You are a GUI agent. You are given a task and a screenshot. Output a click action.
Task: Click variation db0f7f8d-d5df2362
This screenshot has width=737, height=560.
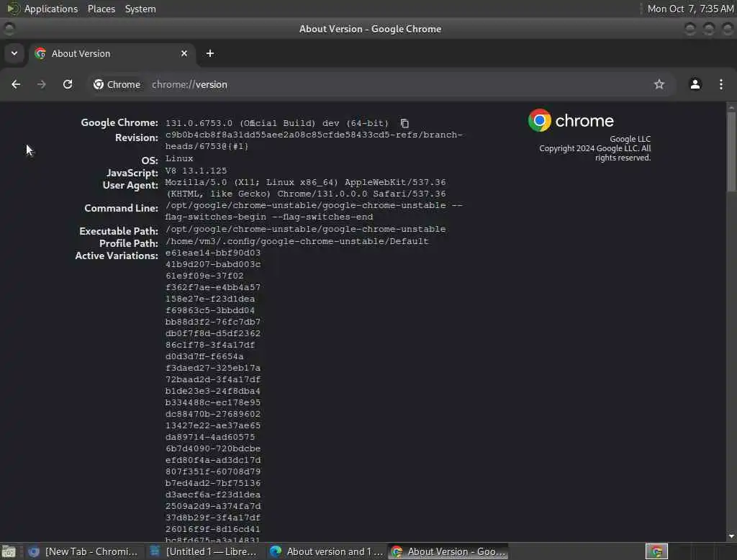(x=213, y=333)
